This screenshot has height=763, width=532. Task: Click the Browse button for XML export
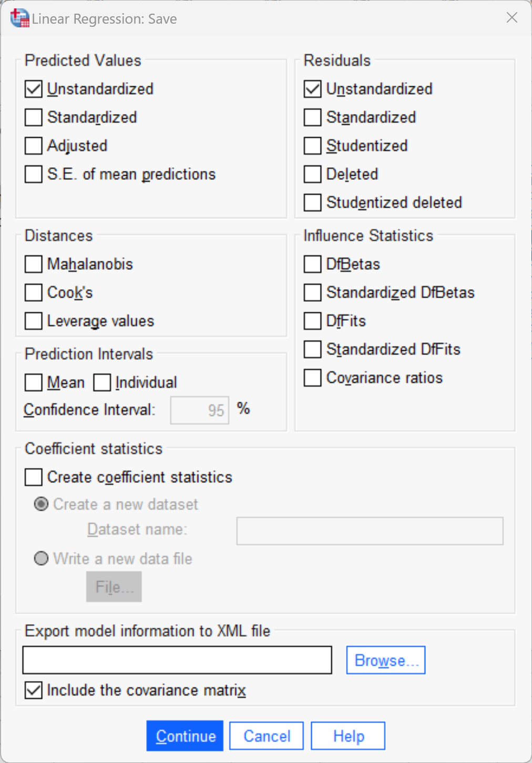pyautogui.click(x=385, y=659)
